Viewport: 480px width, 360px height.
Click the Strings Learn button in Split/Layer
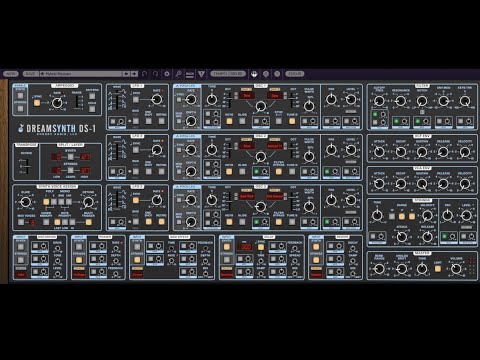(x=70, y=170)
